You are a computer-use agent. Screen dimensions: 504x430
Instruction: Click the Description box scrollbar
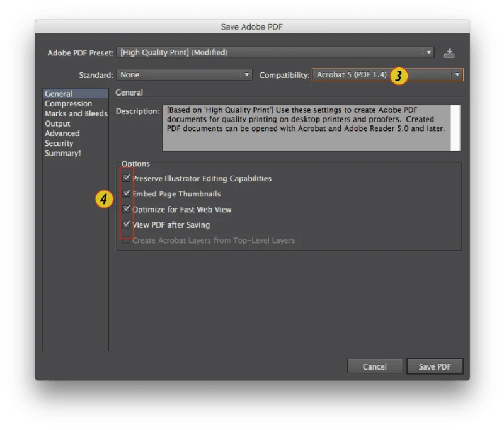[x=455, y=128]
